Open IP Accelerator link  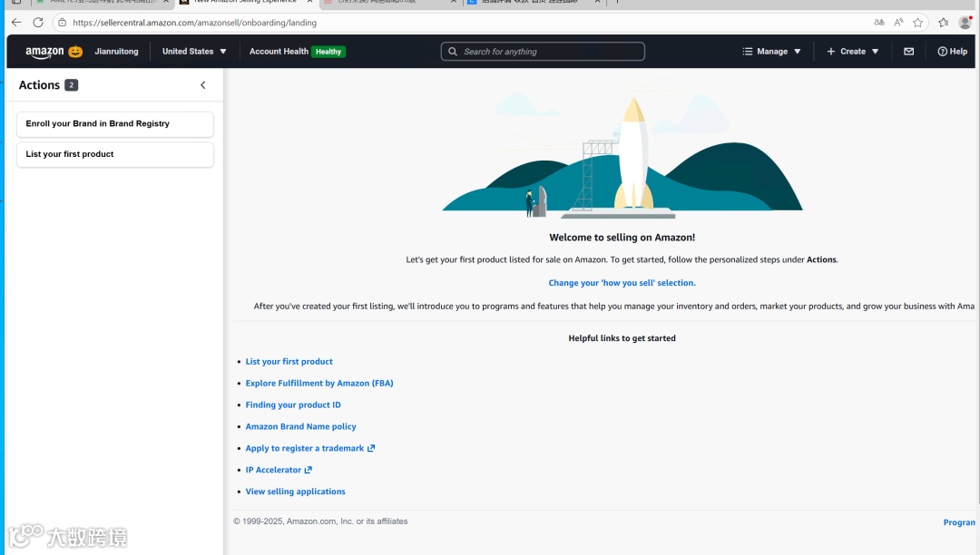click(279, 470)
